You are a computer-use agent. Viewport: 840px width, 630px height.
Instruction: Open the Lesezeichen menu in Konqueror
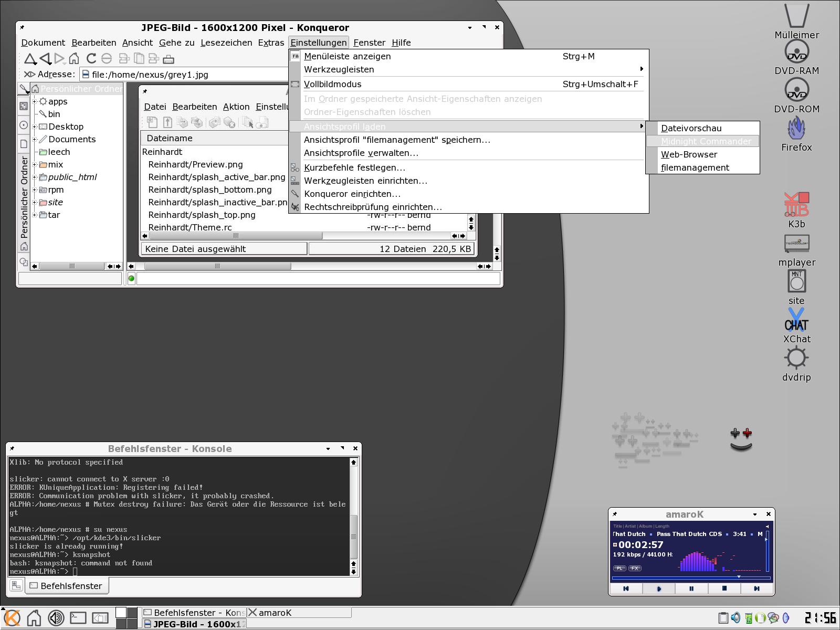tap(226, 43)
